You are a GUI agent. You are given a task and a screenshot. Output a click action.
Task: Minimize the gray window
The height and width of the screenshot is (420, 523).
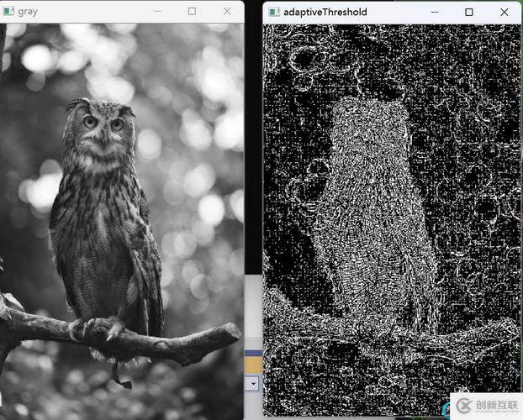(156, 12)
